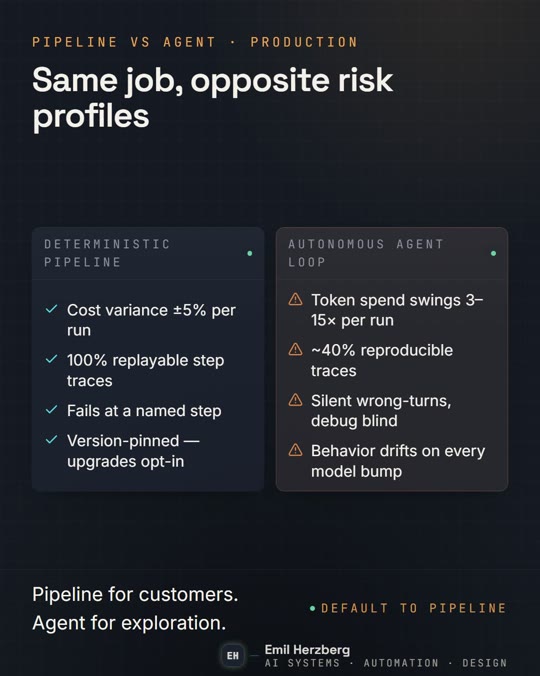Click the green dot before DEFAULT TO PIPELINE
This screenshot has width=540, height=676.
[x=312, y=608]
